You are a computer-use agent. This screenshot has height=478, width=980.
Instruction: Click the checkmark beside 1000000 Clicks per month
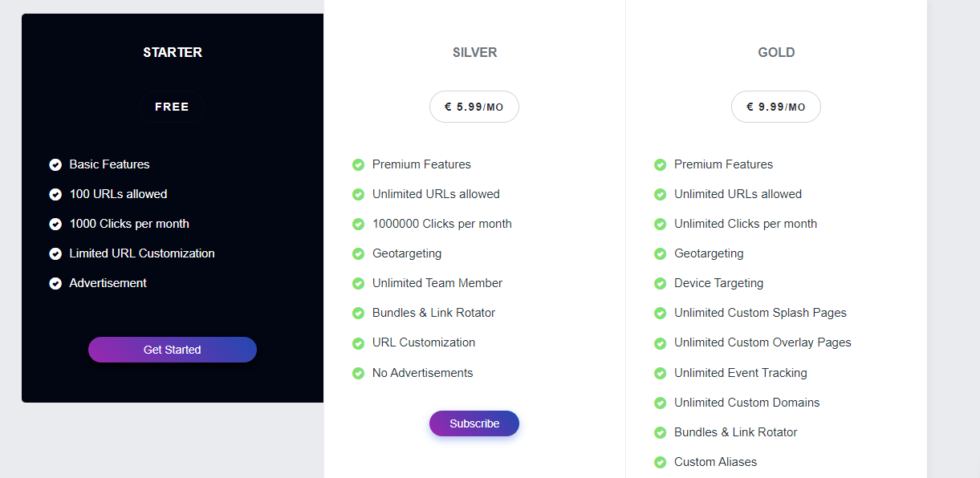tap(358, 224)
